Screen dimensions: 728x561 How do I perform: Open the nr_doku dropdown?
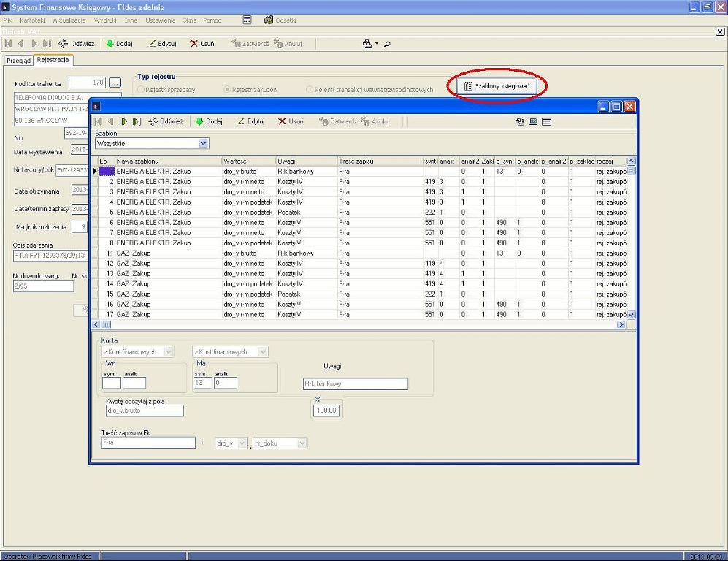[302, 443]
